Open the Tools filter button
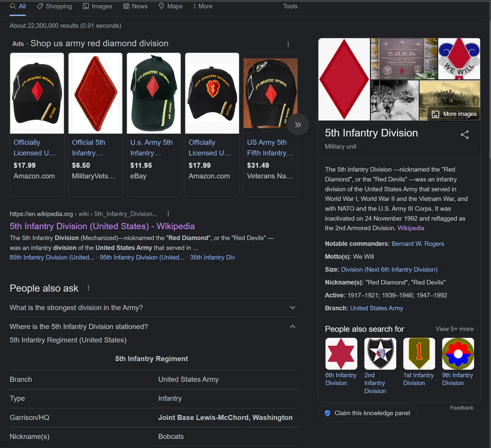The height and width of the screenshot is (448, 491). (x=290, y=6)
